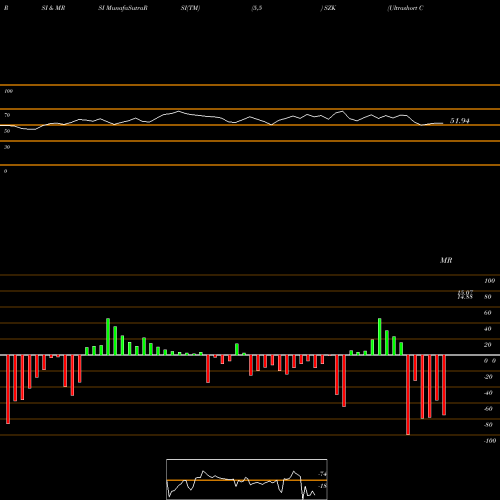Click the last red histogram bar

click(x=444, y=385)
